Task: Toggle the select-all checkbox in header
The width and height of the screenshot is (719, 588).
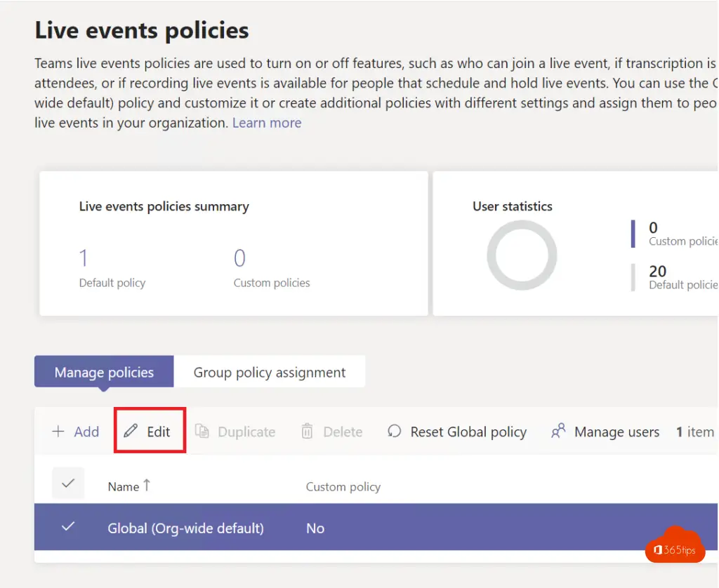Action: tap(68, 483)
